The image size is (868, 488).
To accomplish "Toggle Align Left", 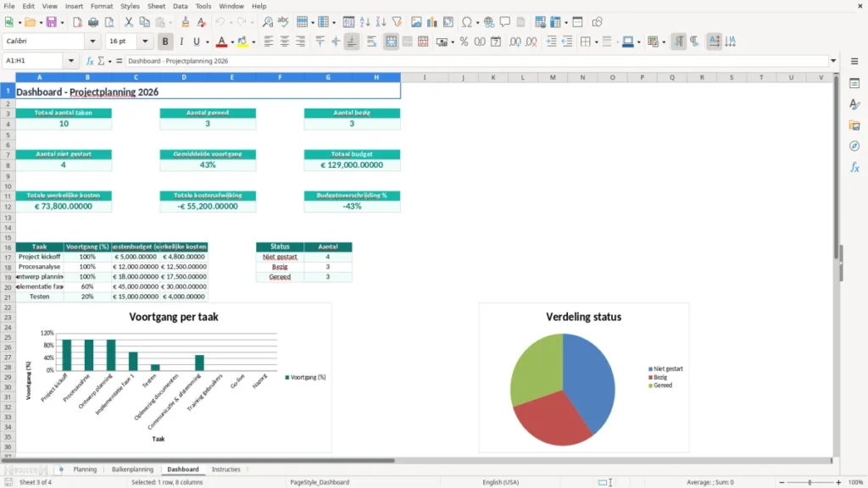I will tap(269, 42).
